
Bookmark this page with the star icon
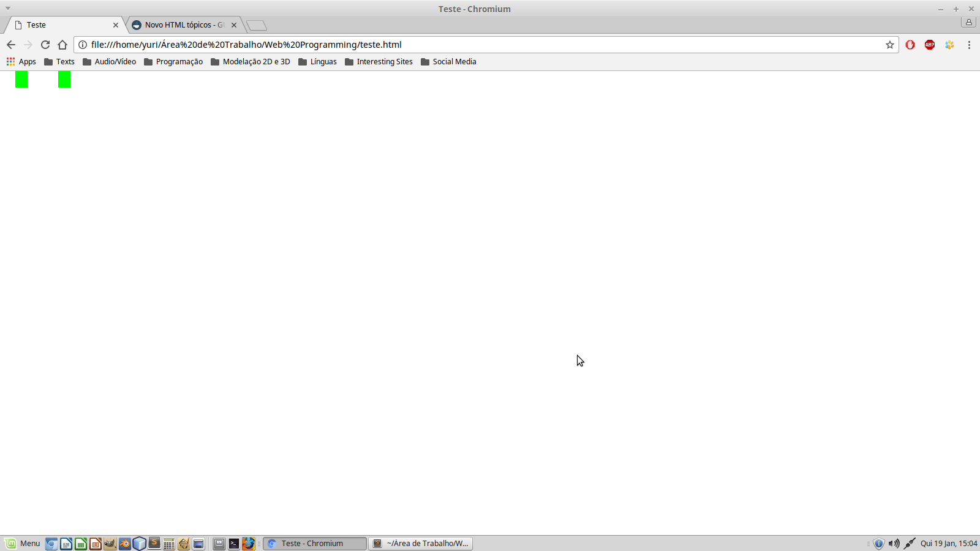tap(890, 45)
